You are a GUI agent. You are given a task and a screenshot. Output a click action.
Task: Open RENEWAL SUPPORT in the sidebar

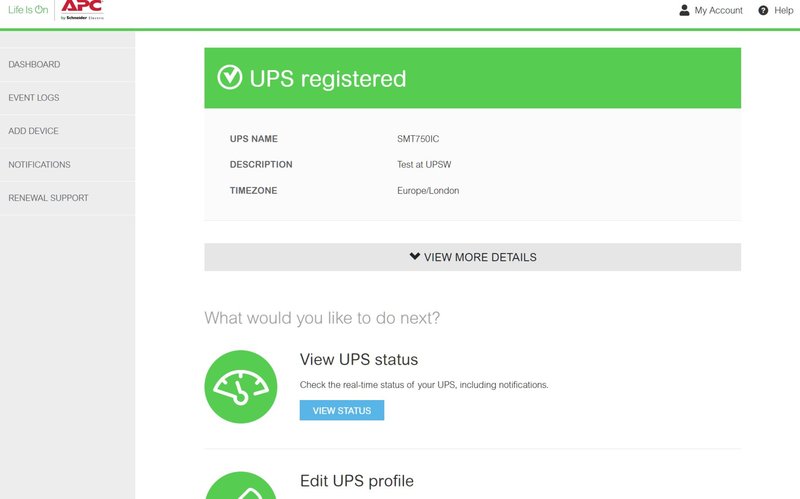(x=67, y=198)
